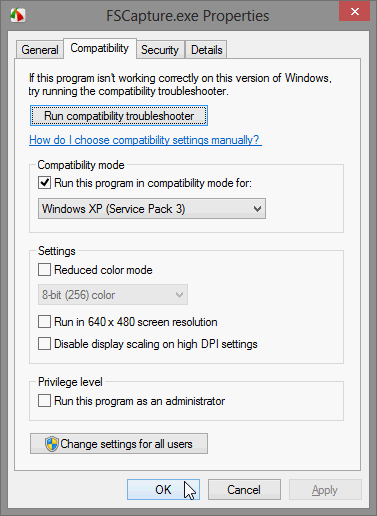
Task: Dismiss the dialog using Cancel
Action: point(244,489)
